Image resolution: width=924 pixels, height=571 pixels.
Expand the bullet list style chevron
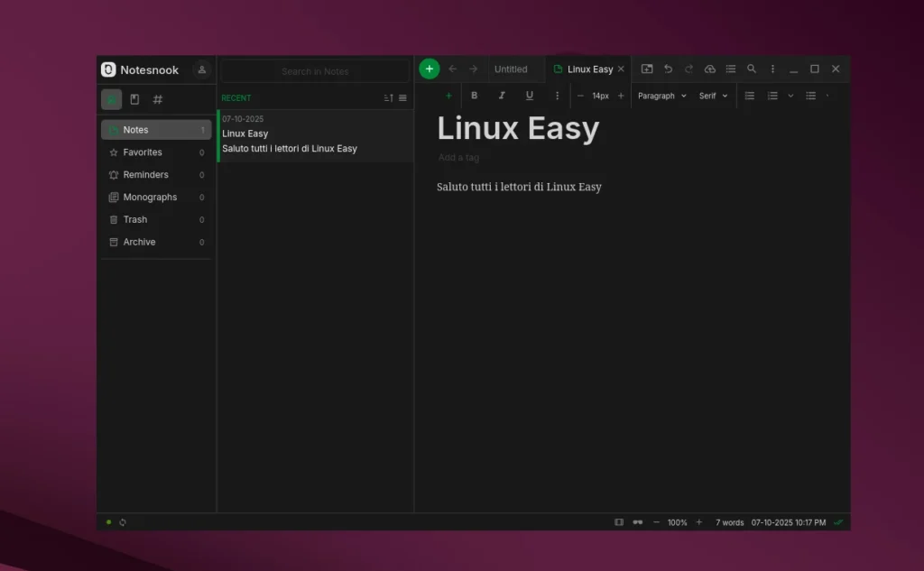(790, 95)
